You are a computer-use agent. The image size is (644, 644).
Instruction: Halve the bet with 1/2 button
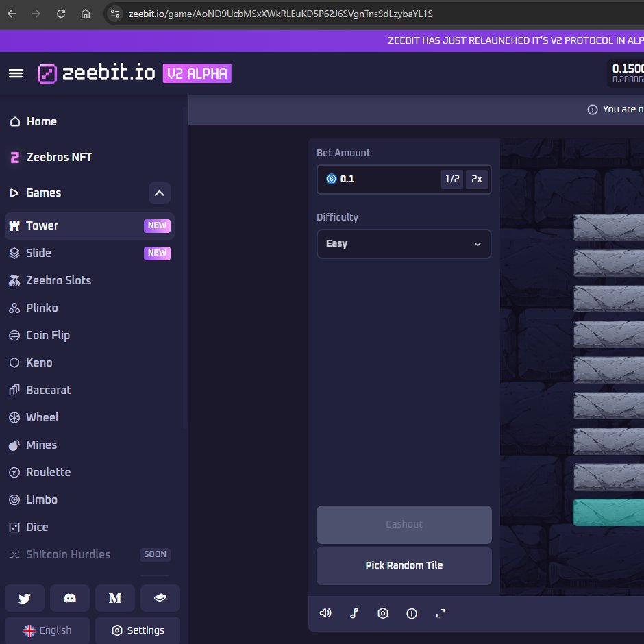pos(452,179)
